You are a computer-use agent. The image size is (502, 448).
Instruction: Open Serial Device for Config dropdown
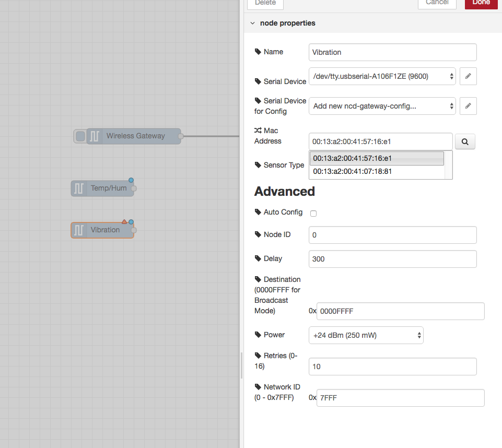click(x=382, y=106)
